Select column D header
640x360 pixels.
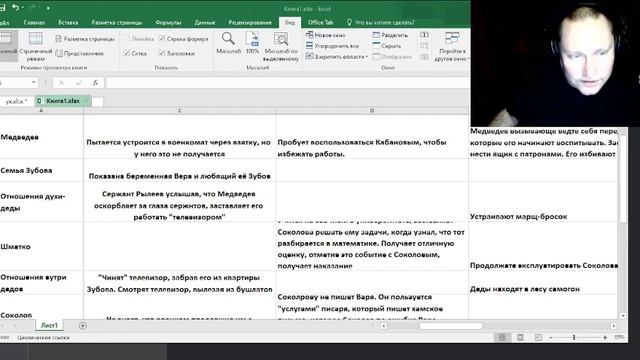click(x=372, y=111)
